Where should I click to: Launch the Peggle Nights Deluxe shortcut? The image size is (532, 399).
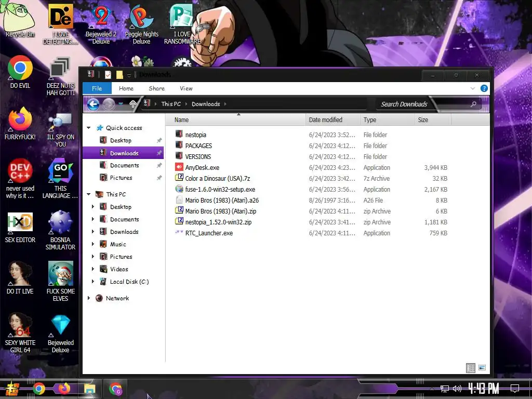[x=141, y=24]
